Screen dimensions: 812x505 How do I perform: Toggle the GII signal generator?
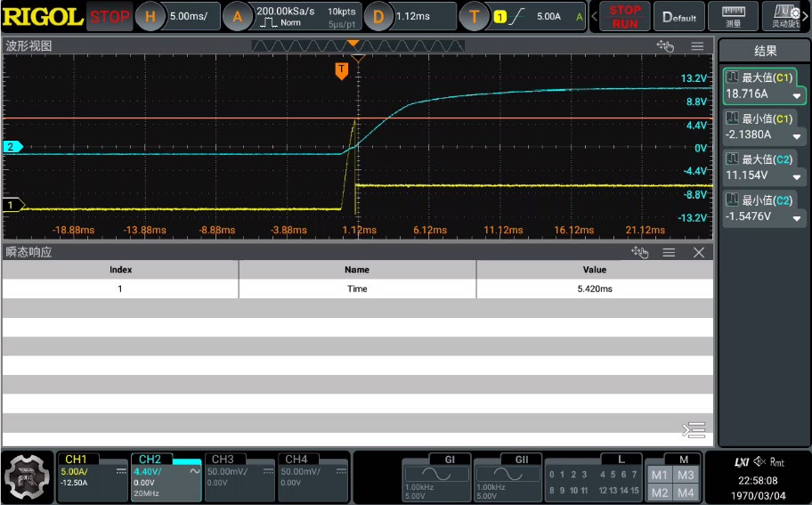pos(508,477)
